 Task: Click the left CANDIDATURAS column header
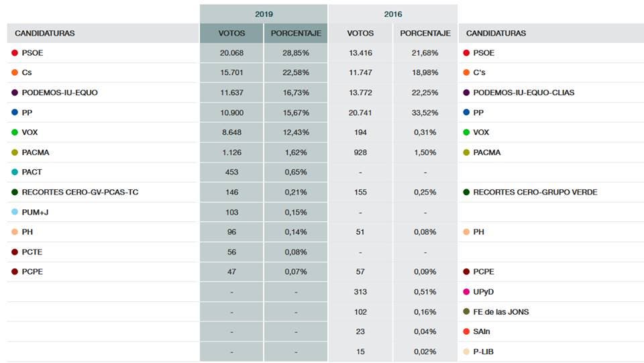(44, 34)
